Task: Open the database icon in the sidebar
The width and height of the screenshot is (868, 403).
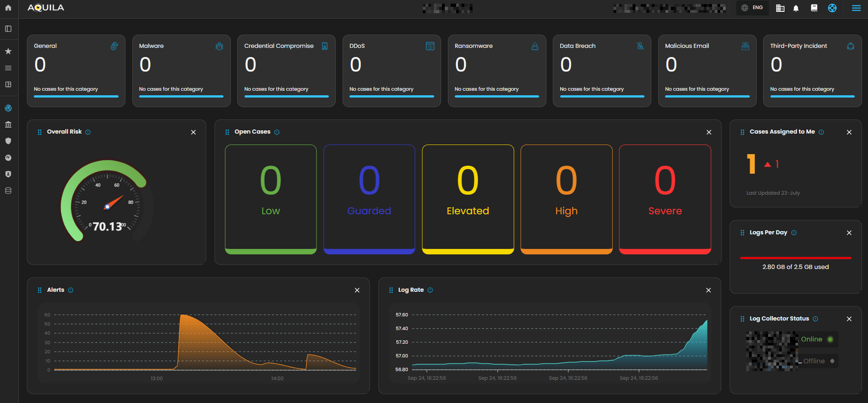Action: [x=8, y=191]
